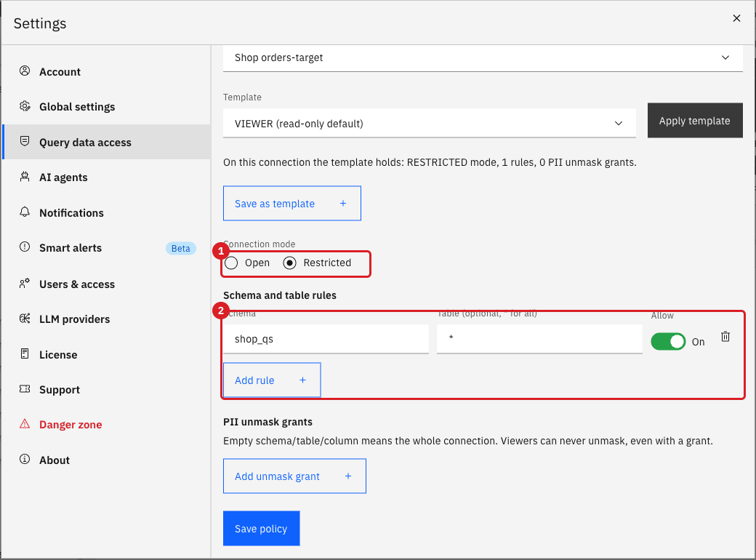Click the Apply template button
756x560 pixels.
[695, 121]
